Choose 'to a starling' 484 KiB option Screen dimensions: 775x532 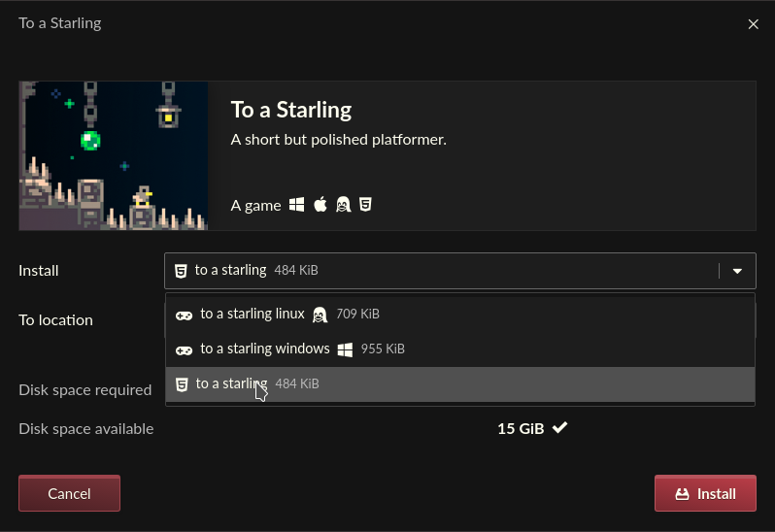[460, 384]
